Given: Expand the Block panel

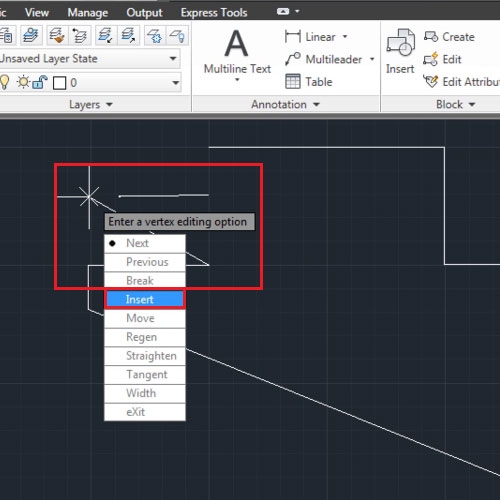Looking at the screenshot, I should coord(455,105).
